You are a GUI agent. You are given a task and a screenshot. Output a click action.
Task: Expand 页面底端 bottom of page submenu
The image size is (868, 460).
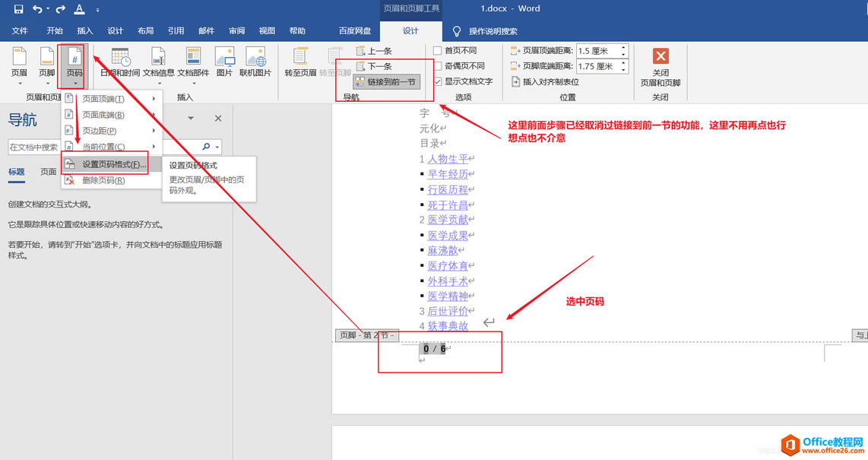[x=111, y=115]
